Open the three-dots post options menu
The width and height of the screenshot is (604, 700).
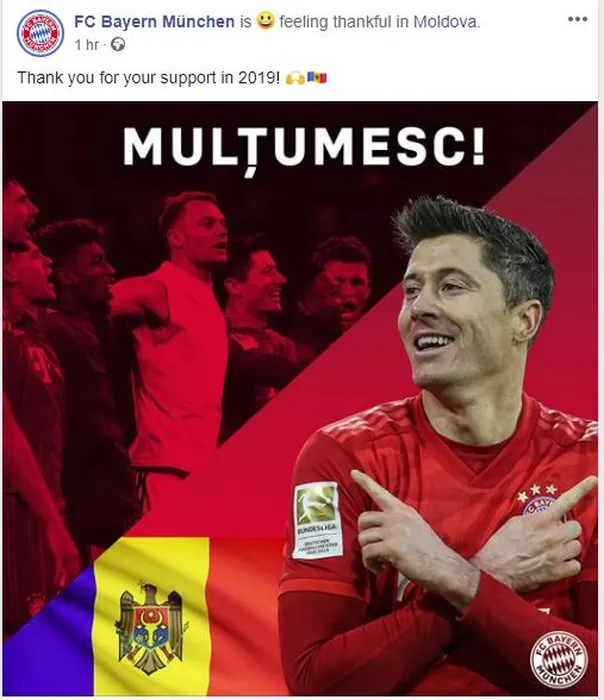578,20
